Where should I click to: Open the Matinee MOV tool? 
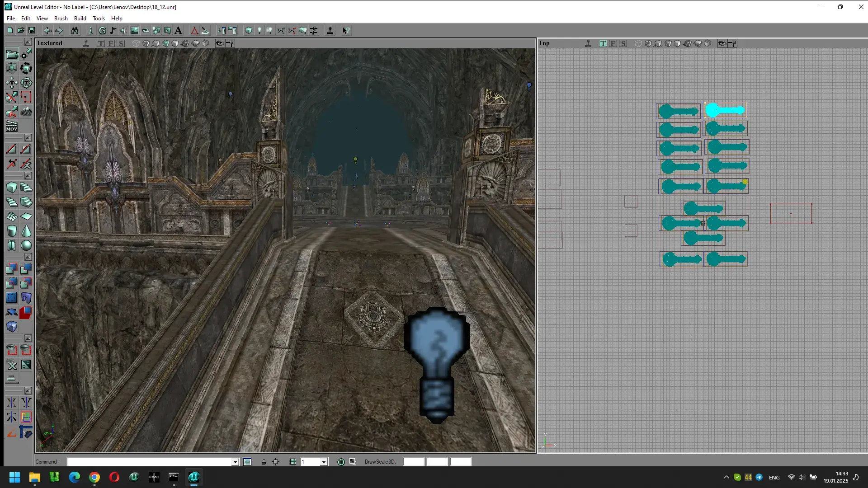coord(12,126)
